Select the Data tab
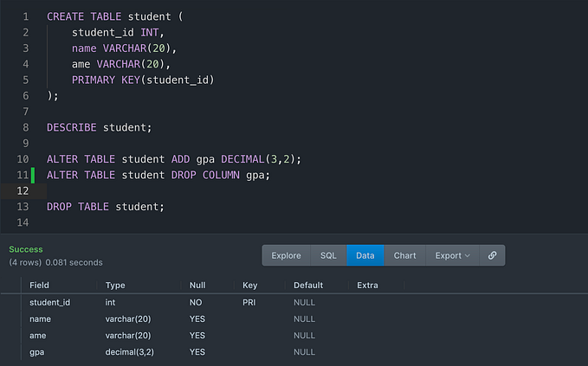Viewport: 588px width, 366px height. [365, 255]
